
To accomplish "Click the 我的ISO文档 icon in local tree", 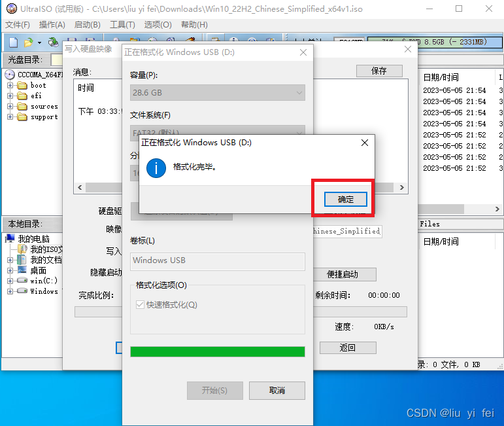I will 22,249.
